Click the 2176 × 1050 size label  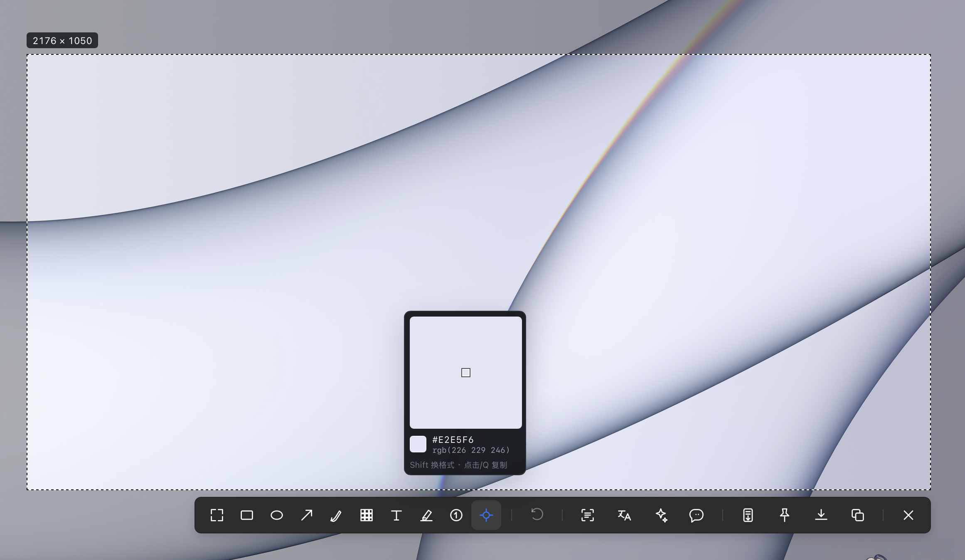(x=62, y=41)
